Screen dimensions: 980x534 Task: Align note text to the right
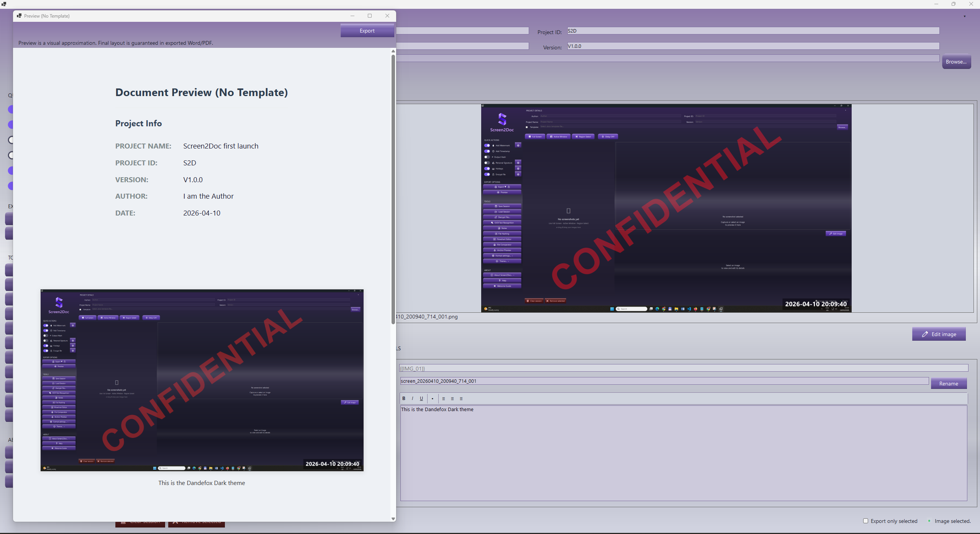click(461, 398)
